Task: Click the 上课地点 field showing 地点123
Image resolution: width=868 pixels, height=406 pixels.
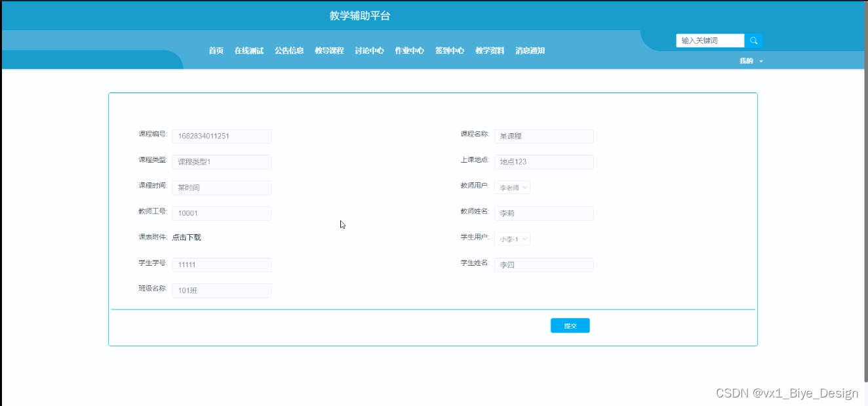Action: click(x=543, y=162)
